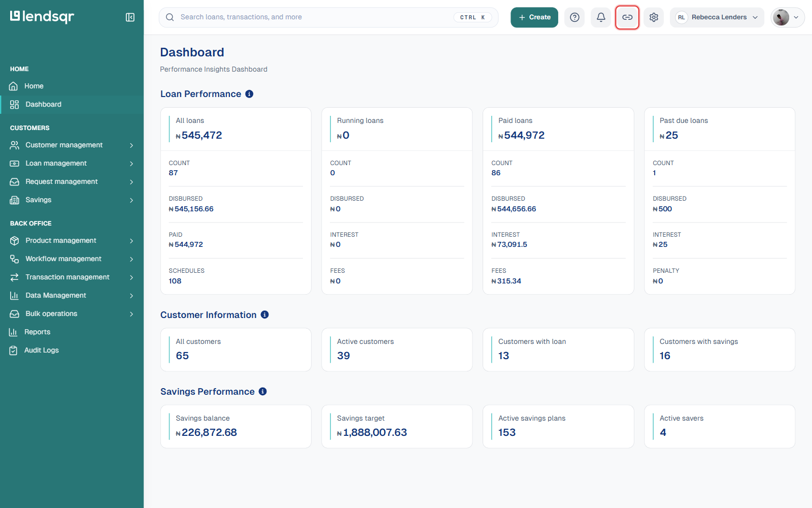Click the Create button
The image size is (812, 508).
point(534,17)
